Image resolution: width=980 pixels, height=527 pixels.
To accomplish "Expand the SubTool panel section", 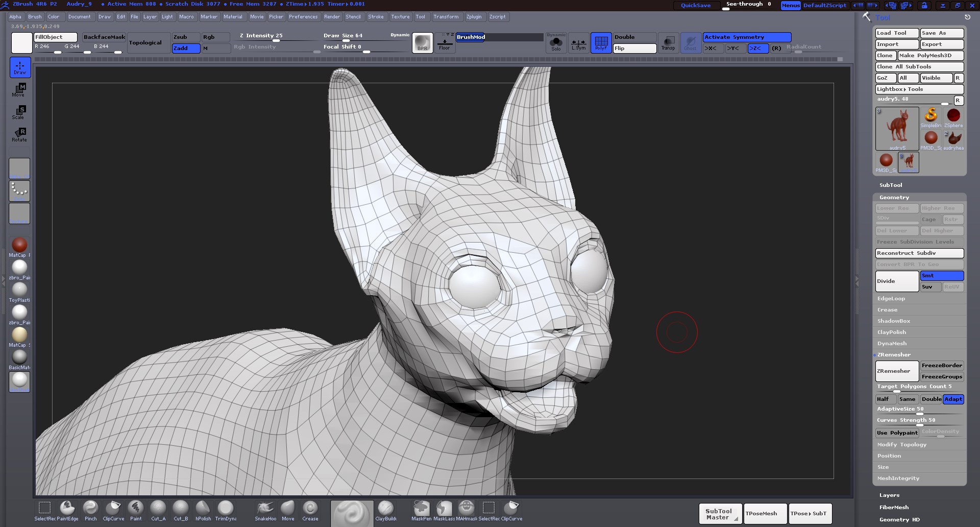I will click(x=891, y=185).
